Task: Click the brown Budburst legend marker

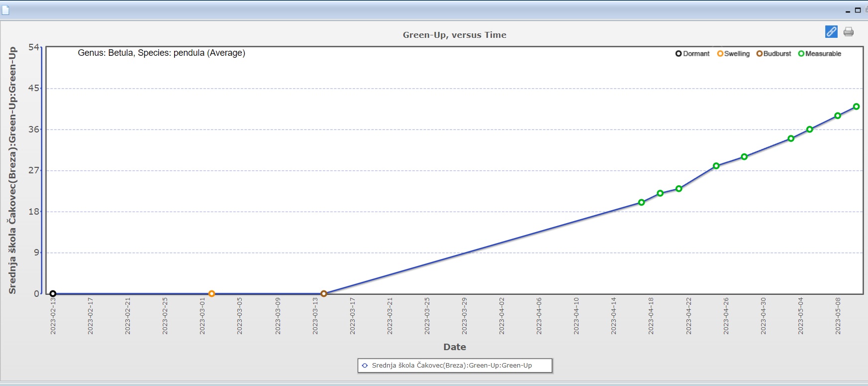Action: (x=759, y=54)
